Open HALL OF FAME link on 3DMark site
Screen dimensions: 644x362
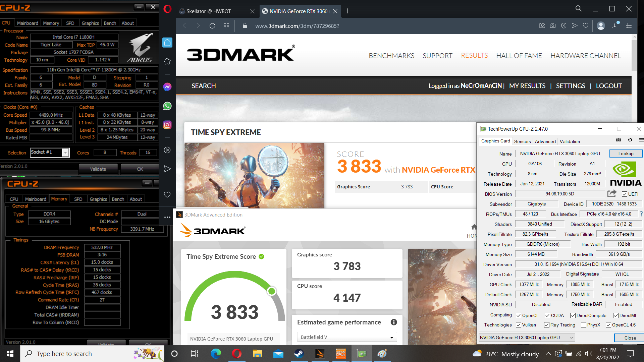pyautogui.click(x=519, y=56)
